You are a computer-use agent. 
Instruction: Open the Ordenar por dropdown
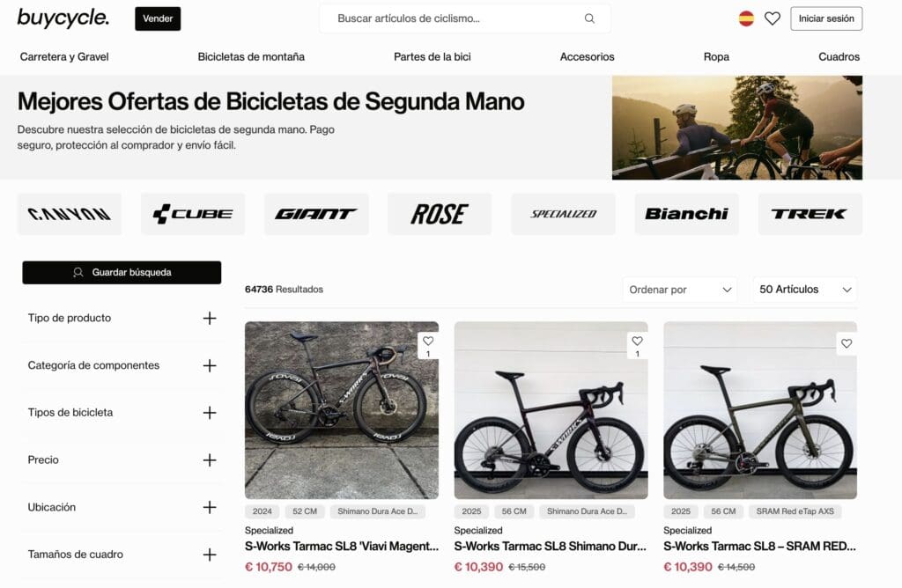[680, 289]
